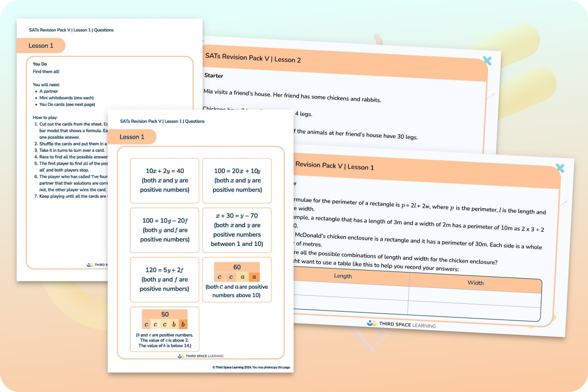Expand the card showing 120 = 5y + 2f
588x392 pixels.
coord(164,279)
